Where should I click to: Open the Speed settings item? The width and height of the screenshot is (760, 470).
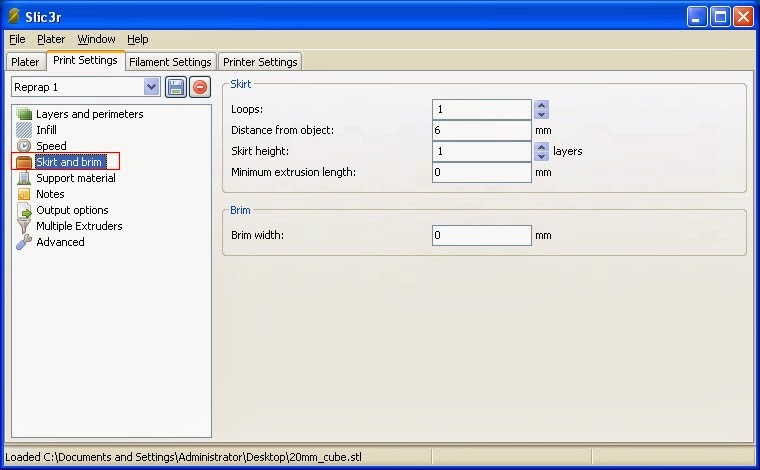tap(51, 146)
